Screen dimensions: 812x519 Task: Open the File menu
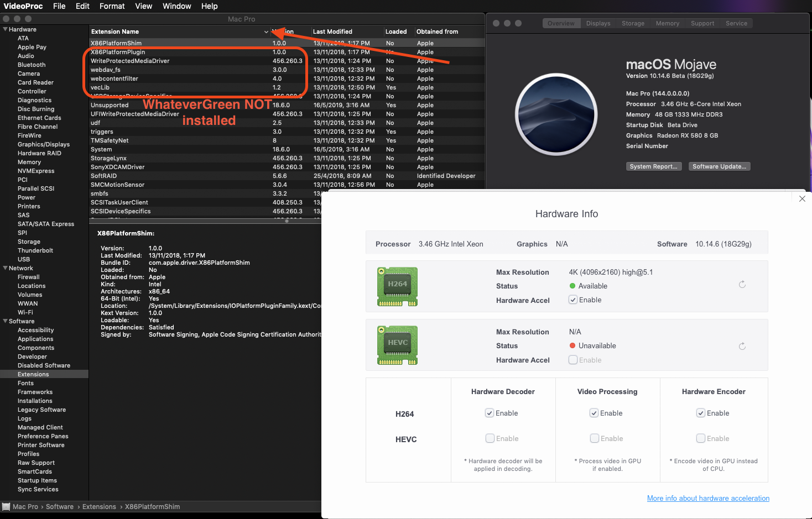[x=59, y=6]
